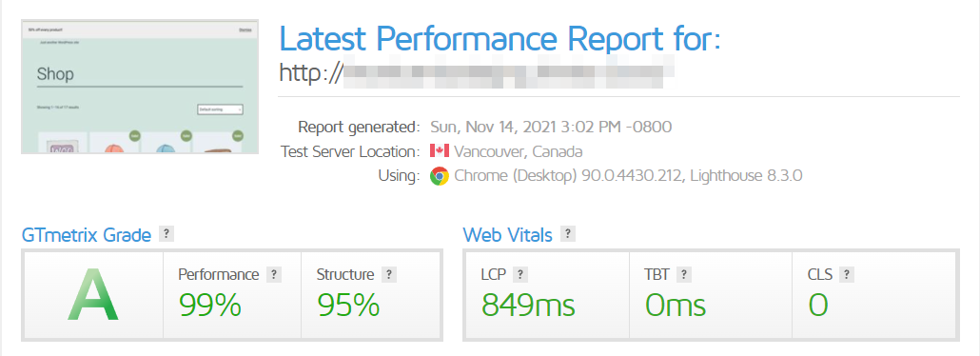The width and height of the screenshot is (980, 356).
Task: Click the Canada flag icon
Action: click(x=440, y=151)
